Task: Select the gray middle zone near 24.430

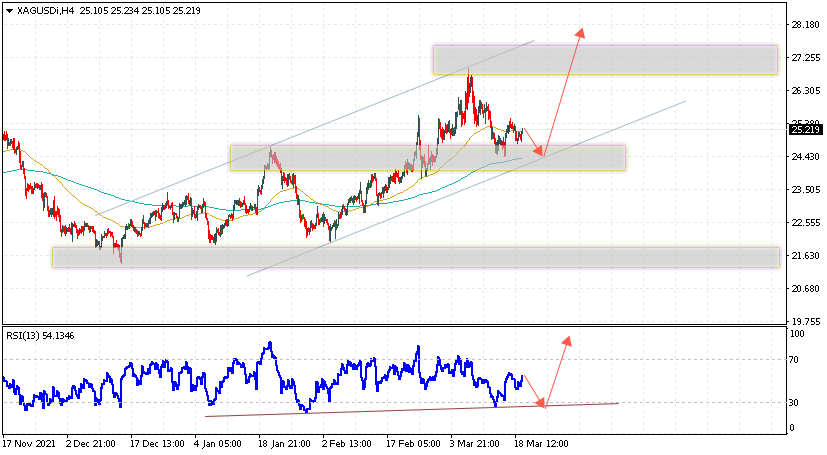Action: (x=428, y=158)
